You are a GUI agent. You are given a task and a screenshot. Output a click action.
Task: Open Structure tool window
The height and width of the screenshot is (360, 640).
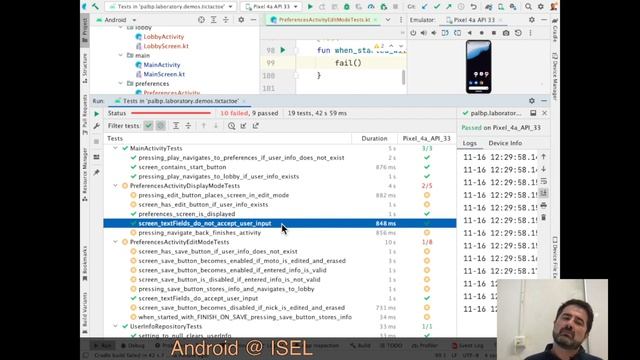[x=85, y=68]
